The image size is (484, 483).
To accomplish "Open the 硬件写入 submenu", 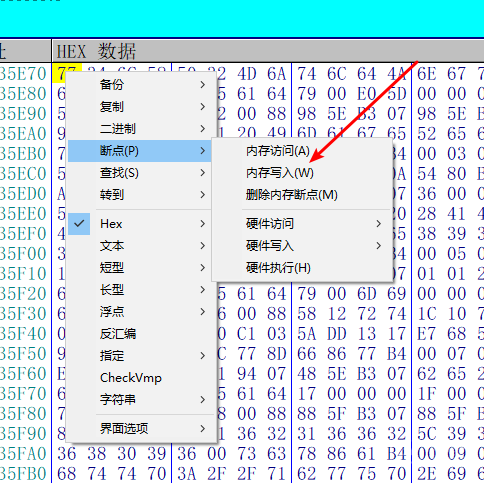I will coord(302,246).
